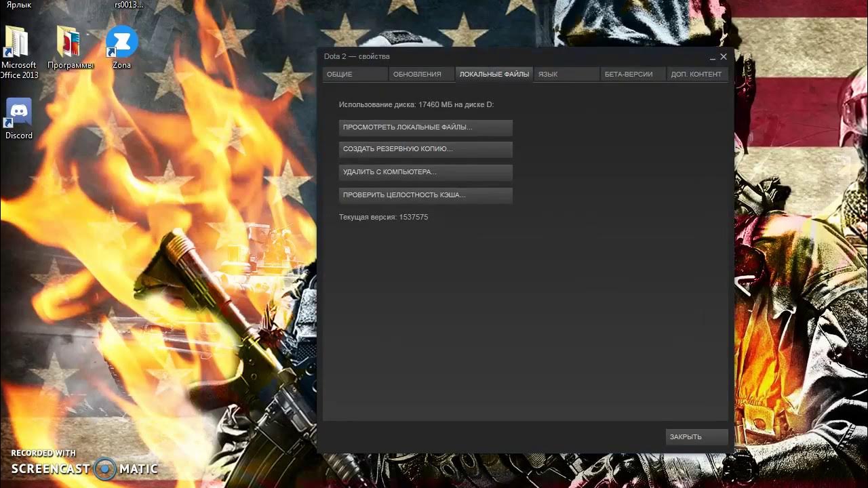The image size is (868, 488).
Task: Switch to the ОБНОВЛЕНИЯ tab
Action: (422, 74)
